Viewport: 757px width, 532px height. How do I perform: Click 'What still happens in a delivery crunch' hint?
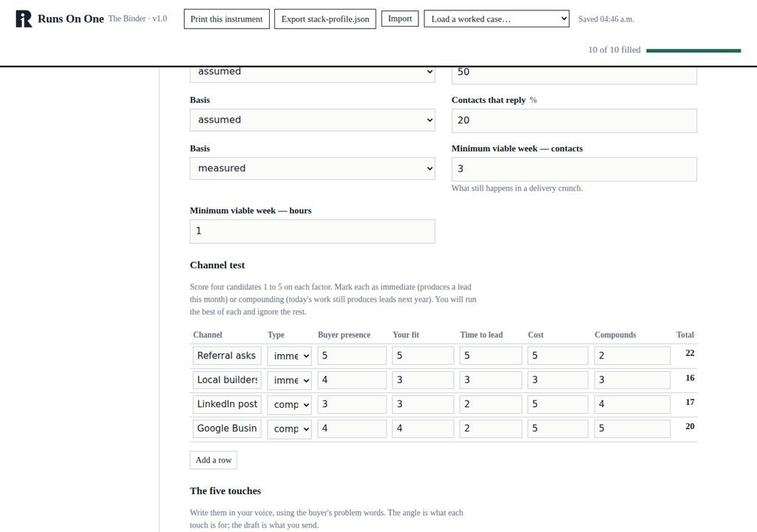tap(517, 188)
